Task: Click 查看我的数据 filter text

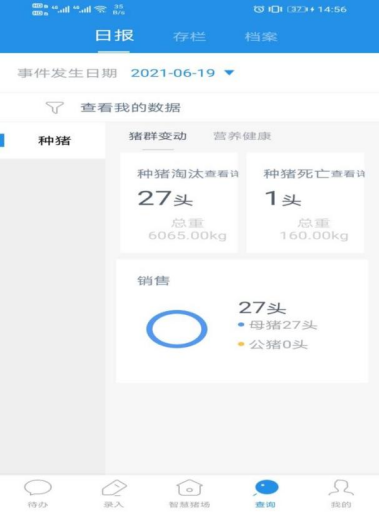Action: (x=130, y=108)
